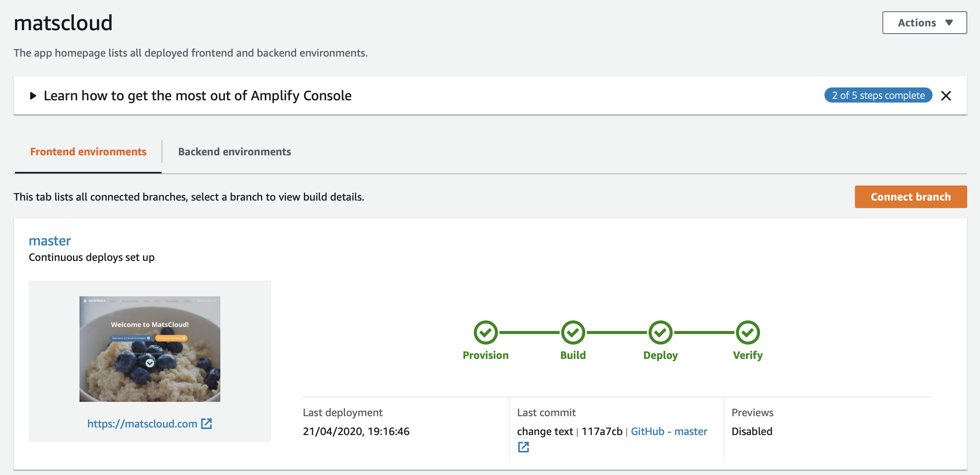Click the Connect branch button
The height and width of the screenshot is (475, 980).
[x=910, y=196]
